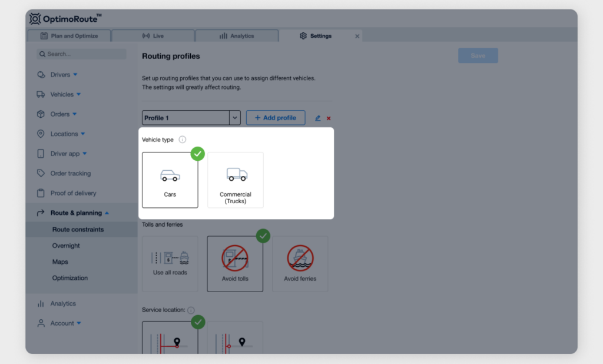The image size is (603, 364).
Task: Click the Order tracking tag icon
Action: coord(41,173)
